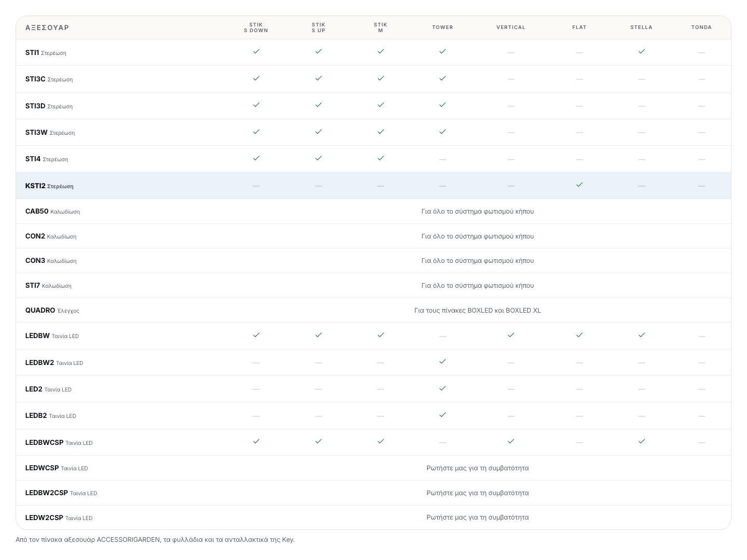Select the STI3W checkmark under STIK M
The image size is (747, 560).
coord(381,132)
